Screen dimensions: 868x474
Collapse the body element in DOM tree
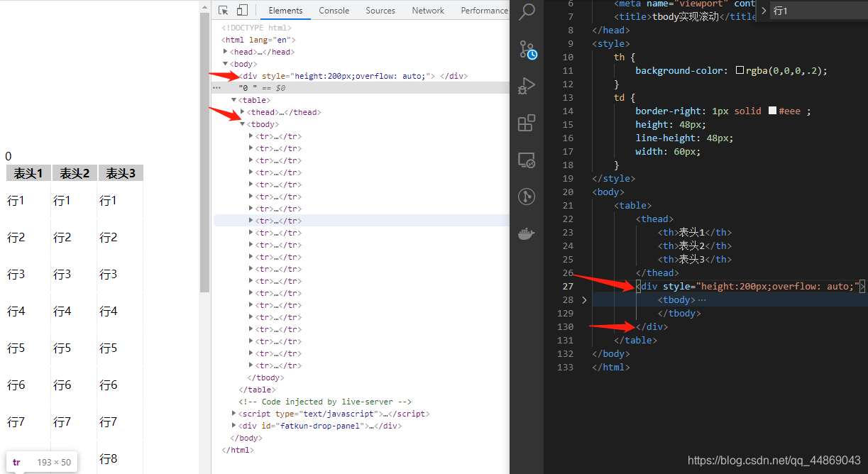(x=226, y=64)
